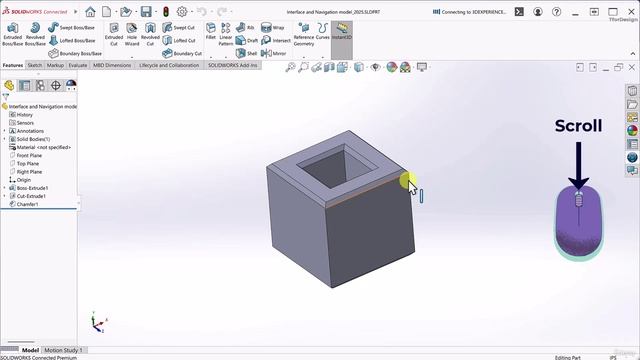Open the DisplayManager tab
Image resolution: width=640 pixels, height=360 pixels.
pyautogui.click(x=71, y=85)
